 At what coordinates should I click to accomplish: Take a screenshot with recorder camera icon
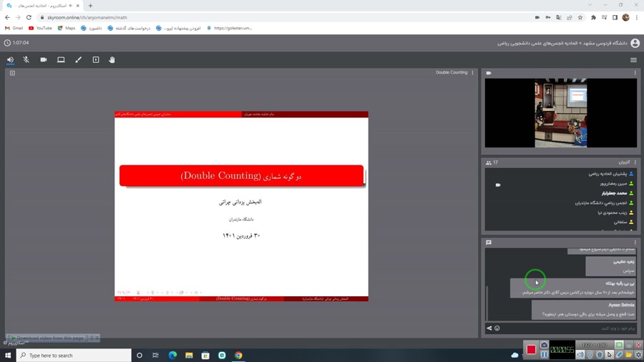pos(545,345)
